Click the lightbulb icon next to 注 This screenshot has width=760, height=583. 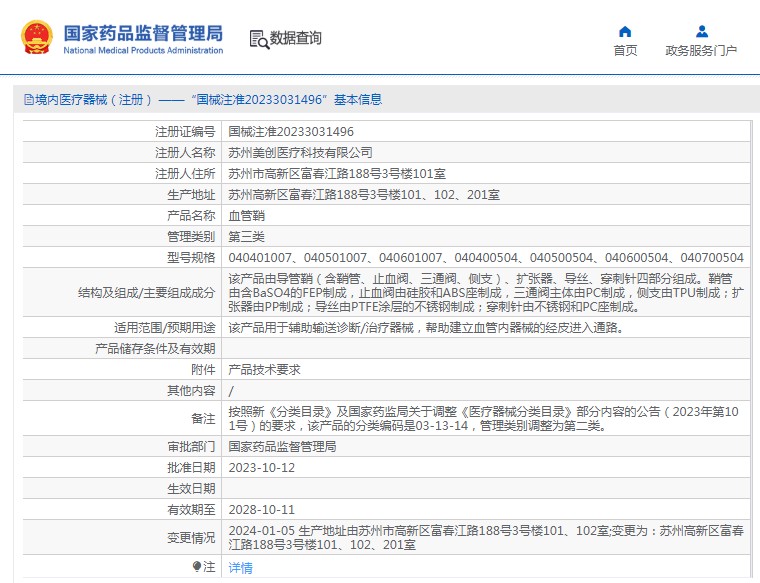(196, 566)
